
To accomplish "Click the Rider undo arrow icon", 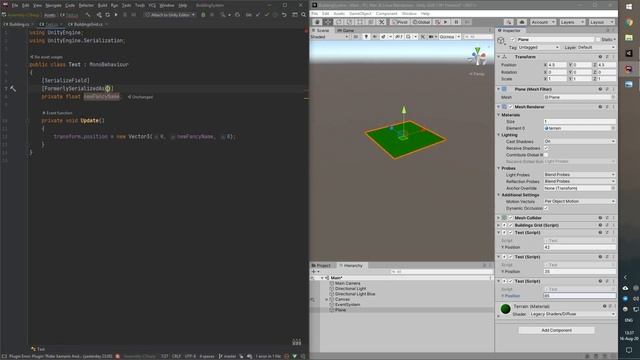I will [284, 15].
